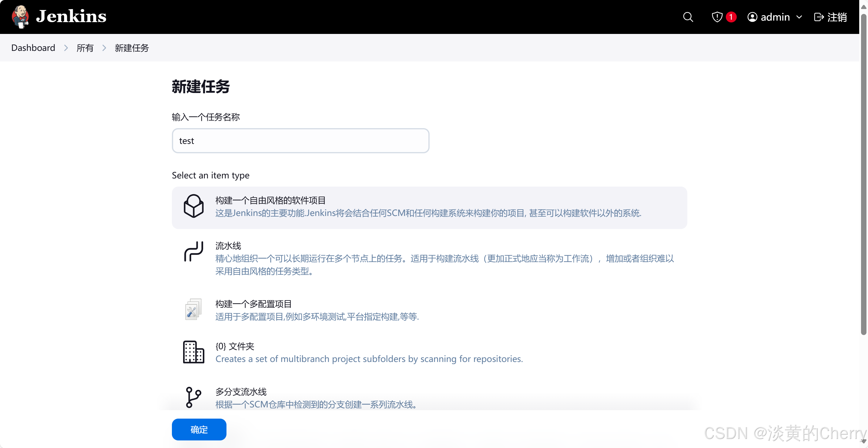Click the Jenkins butler logo icon

pyautogui.click(x=20, y=16)
